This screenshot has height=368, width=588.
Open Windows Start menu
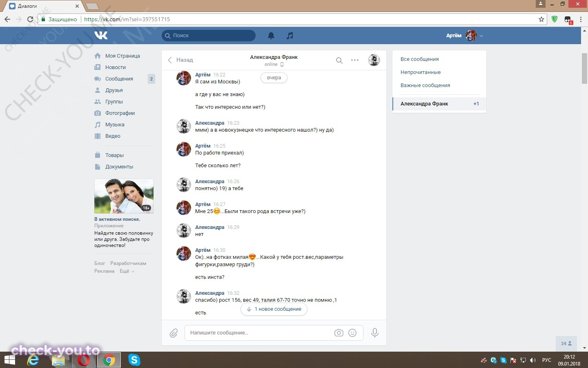pos(9,360)
